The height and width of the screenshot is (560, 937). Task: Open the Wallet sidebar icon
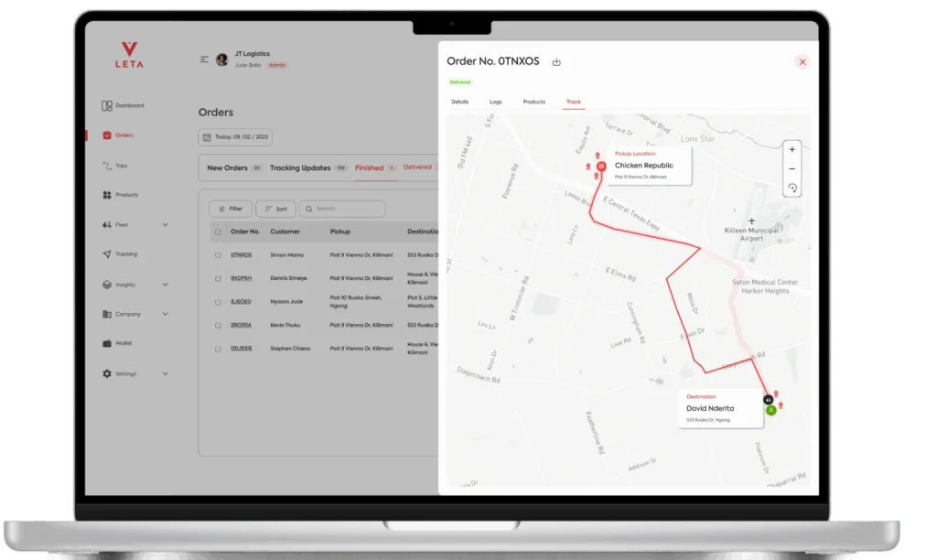pyautogui.click(x=107, y=343)
